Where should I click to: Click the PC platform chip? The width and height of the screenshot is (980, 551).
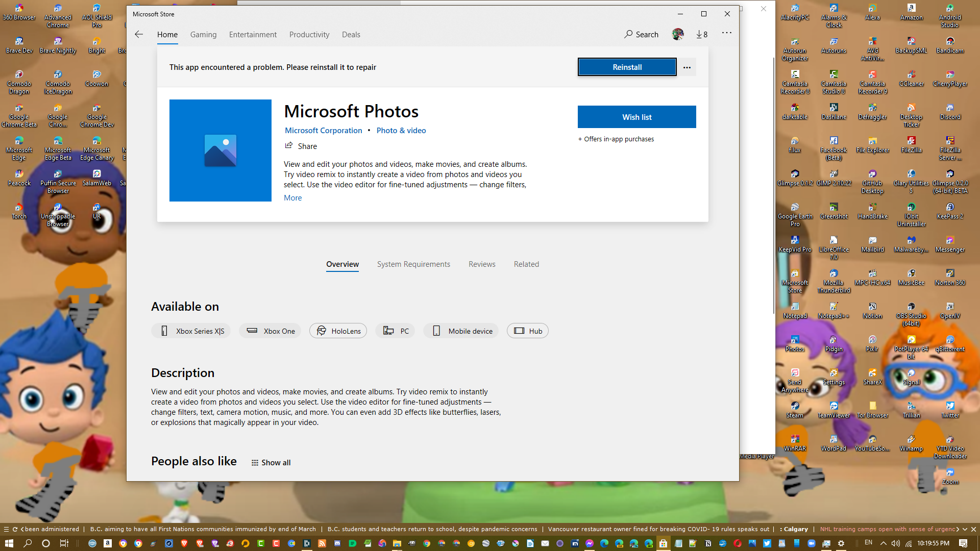pos(395,331)
